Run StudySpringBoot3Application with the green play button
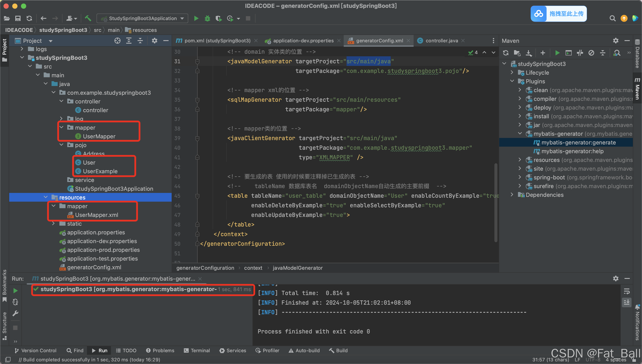 196,18
